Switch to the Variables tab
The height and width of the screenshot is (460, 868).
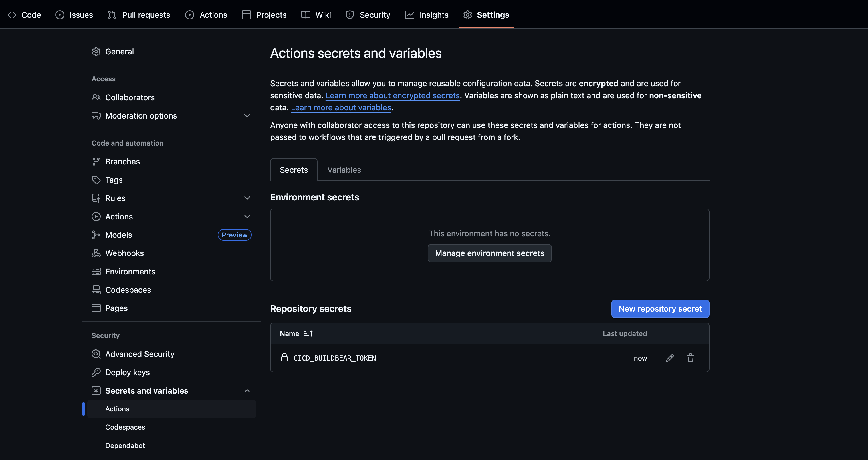[344, 170]
